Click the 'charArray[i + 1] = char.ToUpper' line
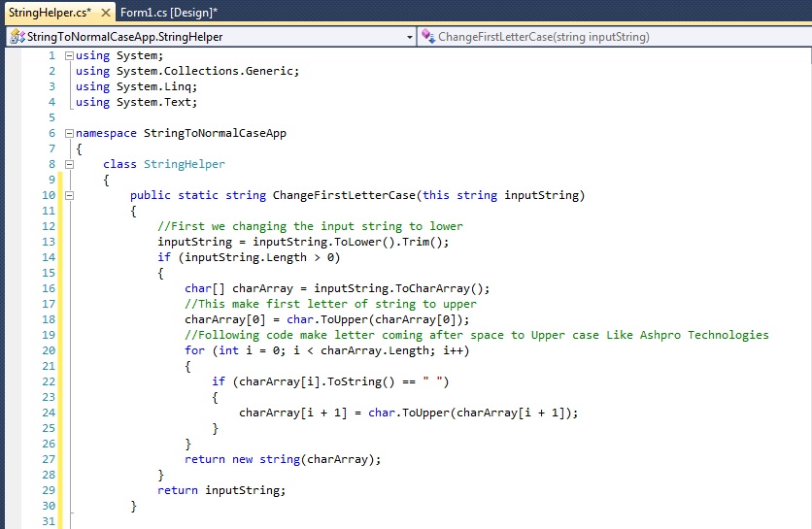Screen dimensions: 812x529 tap(409, 413)
